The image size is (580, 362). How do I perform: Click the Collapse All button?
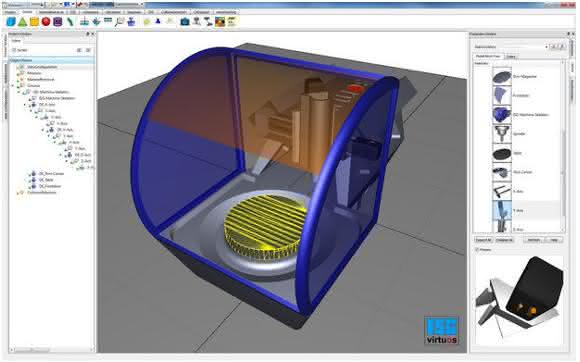pyautogui.click(x=504, y=240)
